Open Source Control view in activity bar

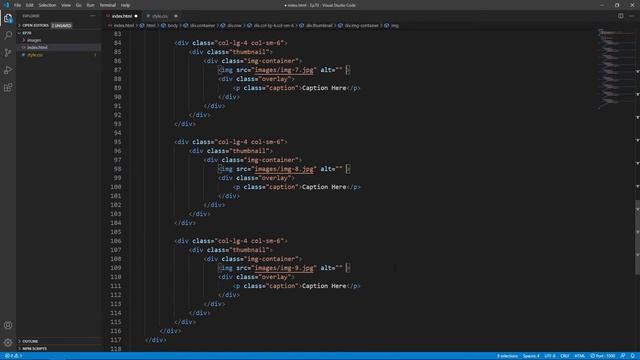8,53
